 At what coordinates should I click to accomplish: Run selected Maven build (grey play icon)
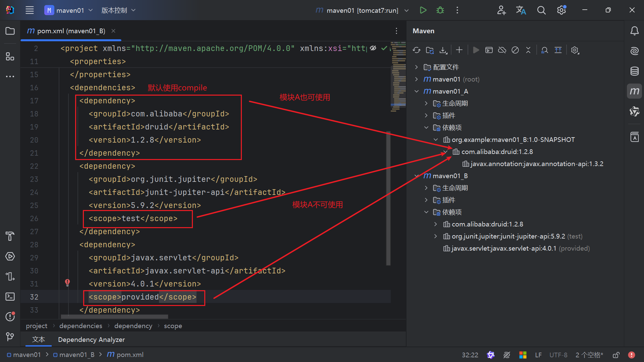click(x=476, y=50)
